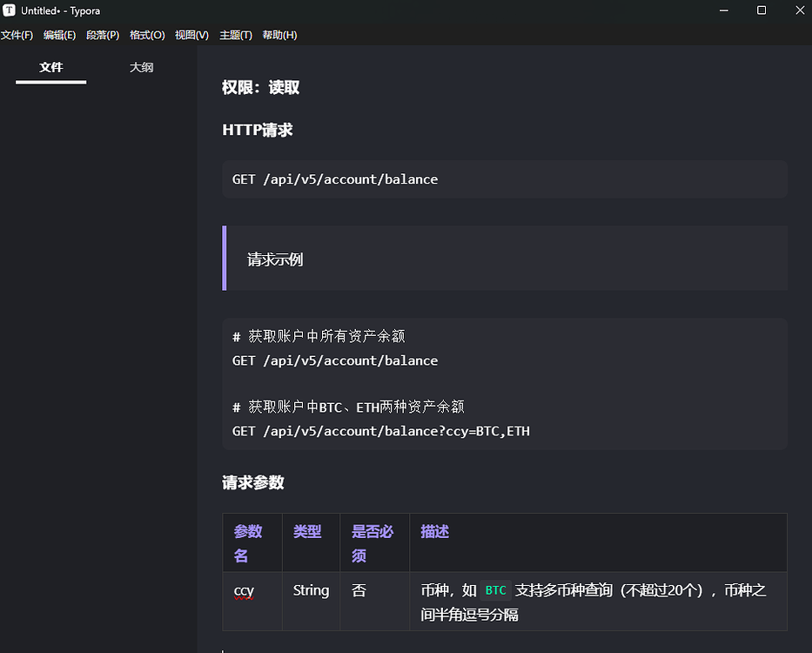The height and width of the screenshot is (653, 812).
Task: Switch to the 大纲 sidebar tab
Action: pos(141,67)
